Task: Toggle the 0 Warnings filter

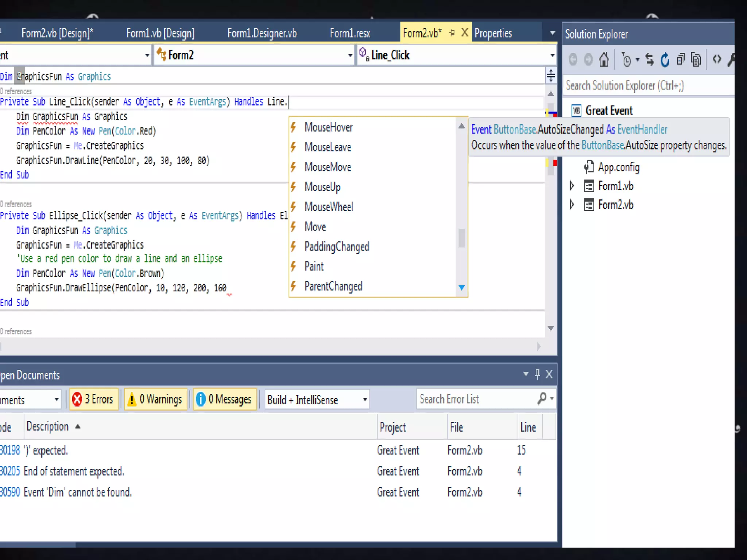Action: point(156,399)
